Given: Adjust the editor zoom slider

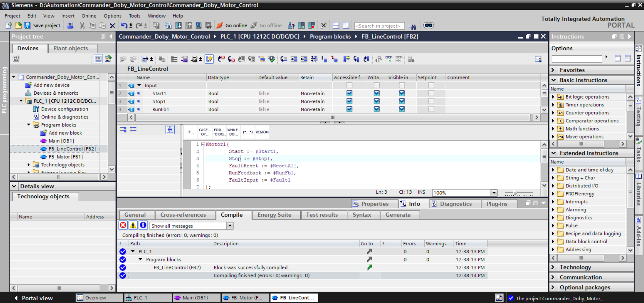Looking at the screenshot, I should coord(515,193).
